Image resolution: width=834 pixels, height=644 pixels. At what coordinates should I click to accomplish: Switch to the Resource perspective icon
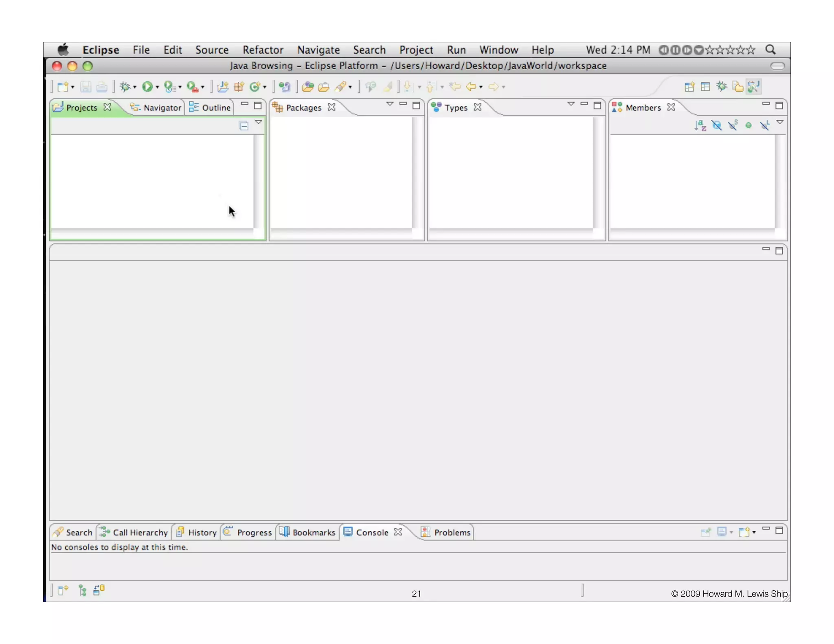pyautogui.click(x=737, y=87)
